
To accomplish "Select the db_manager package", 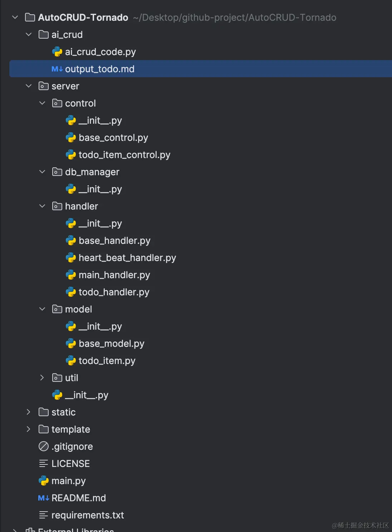I will pos(92,172).
